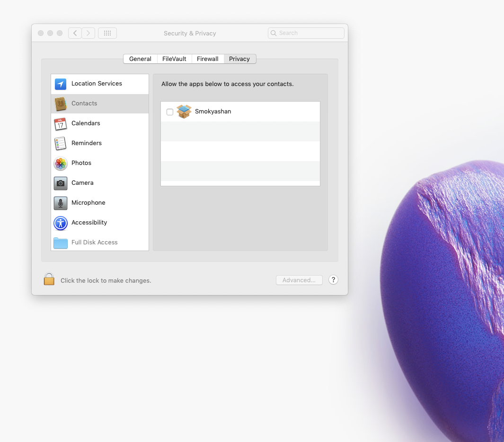Click the Reminders list icon
This screenshot has width=504, height=442.
(x=61, y=144)
